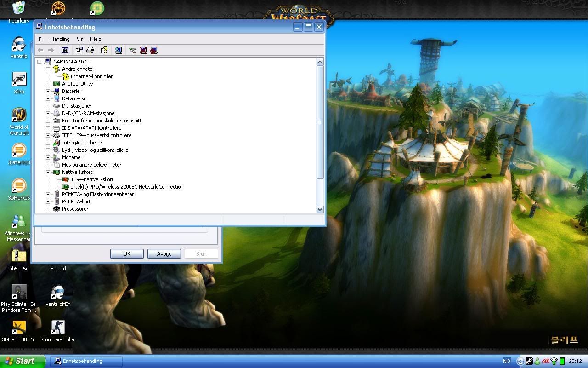Click the Help question-mark toolbar icon
This screenshot has height=368, width=588.
click(x=104, y=50)
